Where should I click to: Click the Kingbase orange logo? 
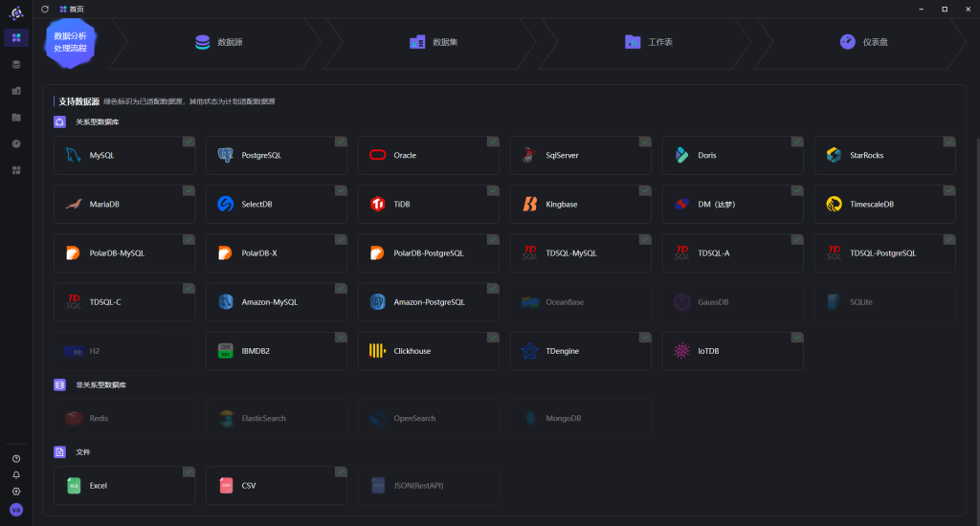(529, 204)
